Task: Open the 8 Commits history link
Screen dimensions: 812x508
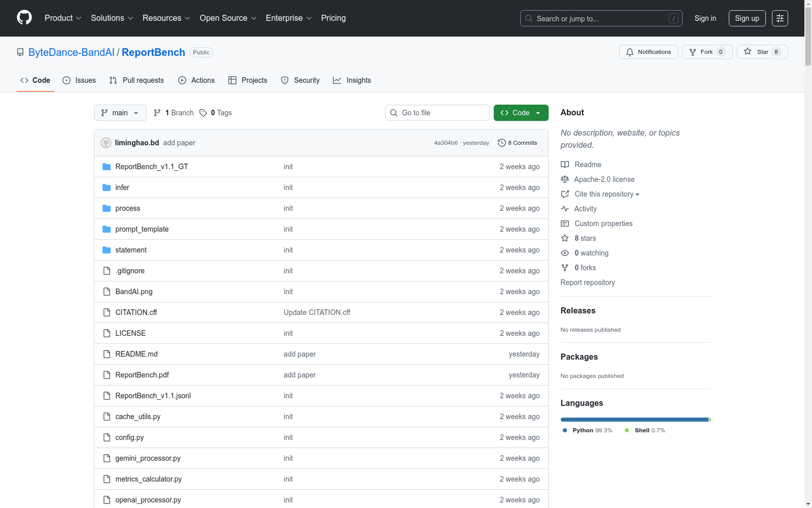Action: 518,143
